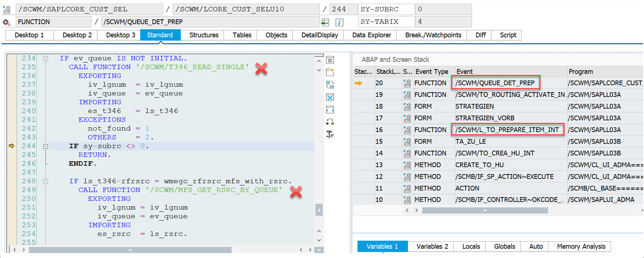Viewport: 644px width, 258px height.
Task: Collapse the IF ls_t346 block at line 248
Action: pyautogui.click(x=46, y=181)
